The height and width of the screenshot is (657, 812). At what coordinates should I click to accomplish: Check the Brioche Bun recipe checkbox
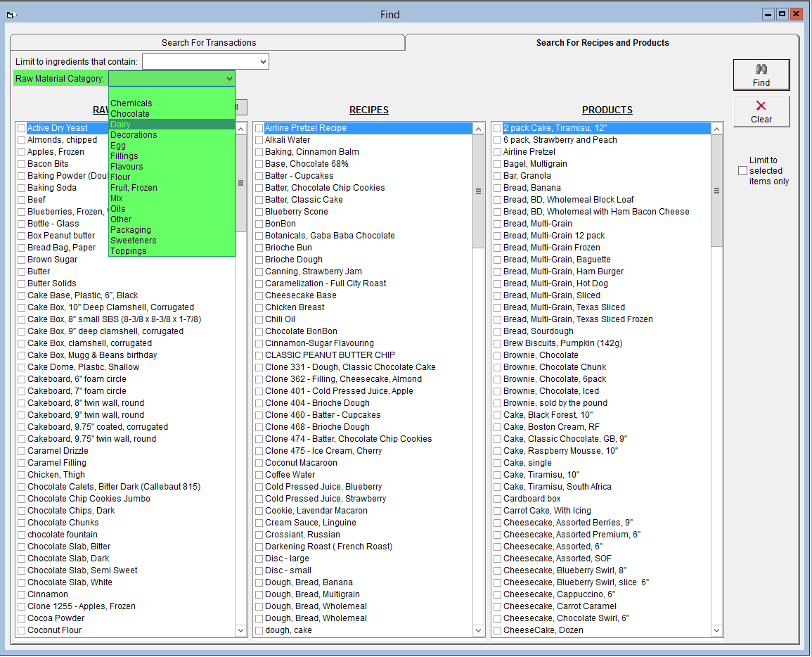pyautogui.click(x=259, y=248)
